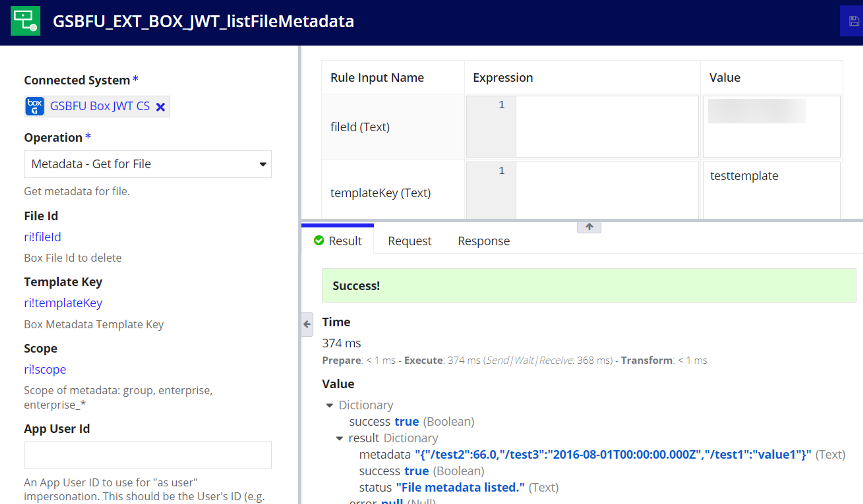Open the GSBFU Box JWT CS link
This screenshot has height=504, width=863.
coord(100,106)
